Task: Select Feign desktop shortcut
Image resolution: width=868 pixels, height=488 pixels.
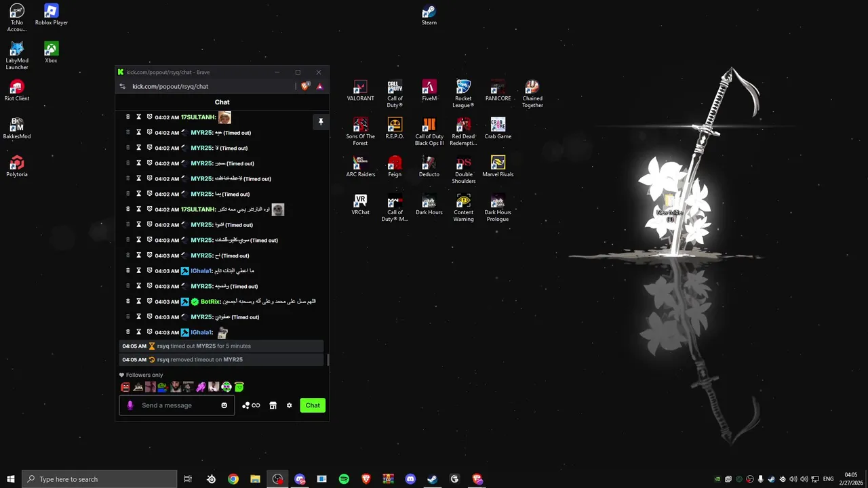Action: 395,167
